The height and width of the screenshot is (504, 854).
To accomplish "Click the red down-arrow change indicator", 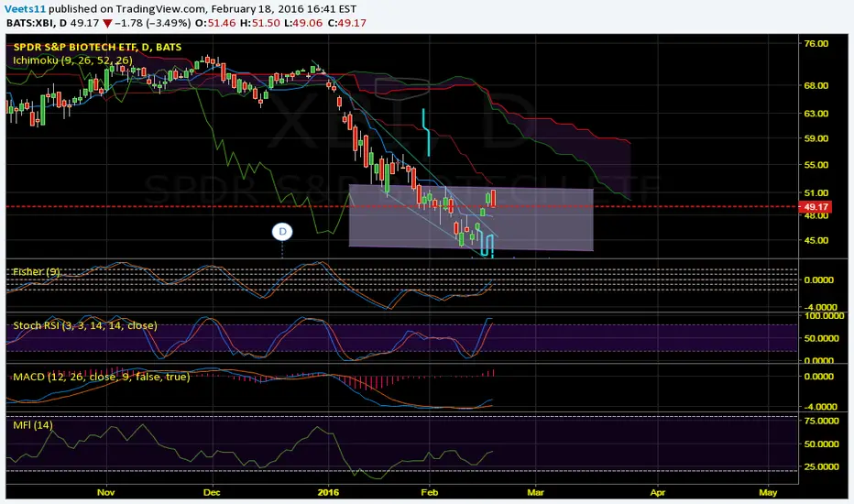I will [x=107, y=24].
